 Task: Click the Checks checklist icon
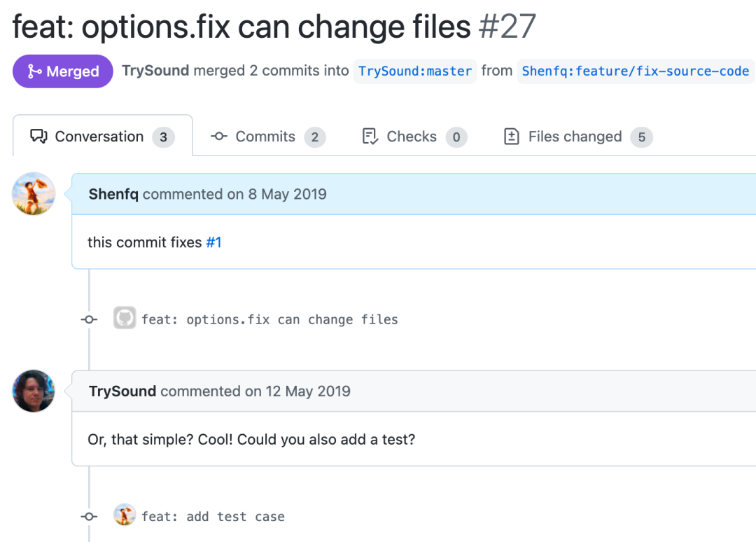[370, 137]
